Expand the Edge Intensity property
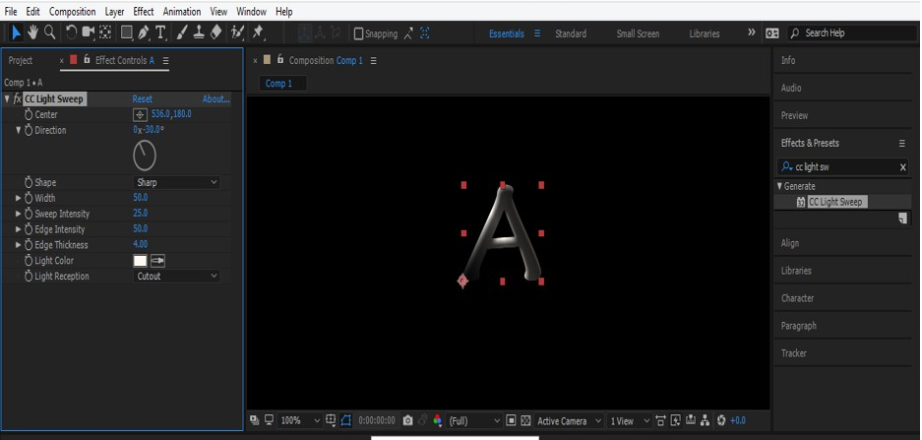Viewport: 922px width, 440px height. coord(18,229)
